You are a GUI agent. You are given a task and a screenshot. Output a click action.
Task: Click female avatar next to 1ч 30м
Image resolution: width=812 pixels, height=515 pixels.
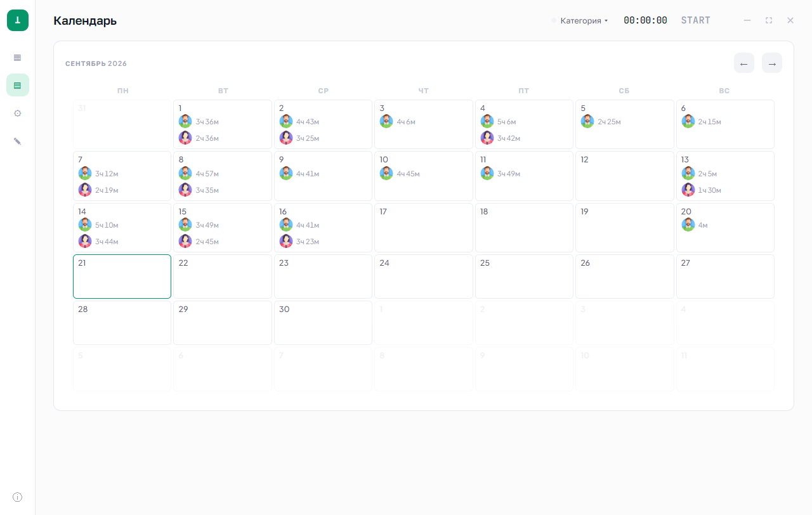(688, 190)
